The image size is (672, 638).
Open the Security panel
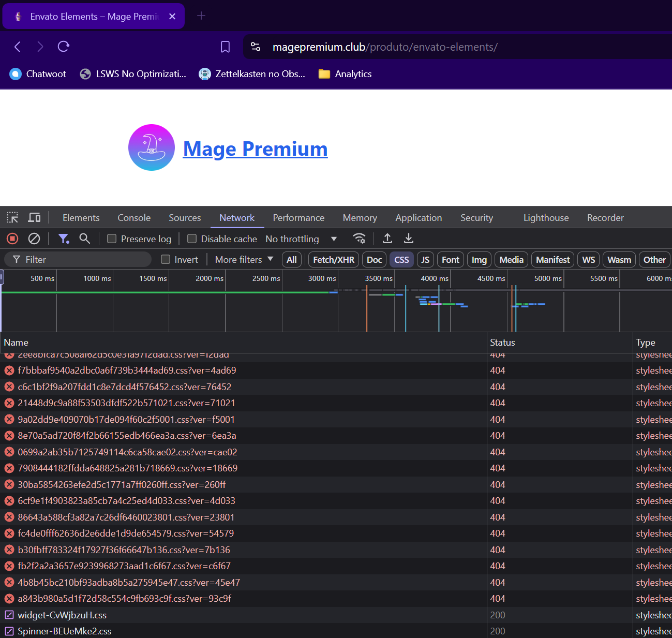476,218
